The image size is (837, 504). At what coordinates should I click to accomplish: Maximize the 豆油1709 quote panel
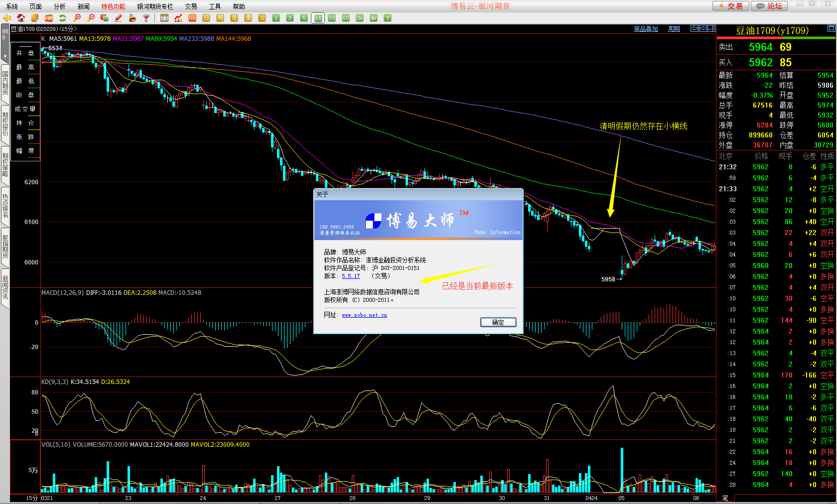coord(831,29)
